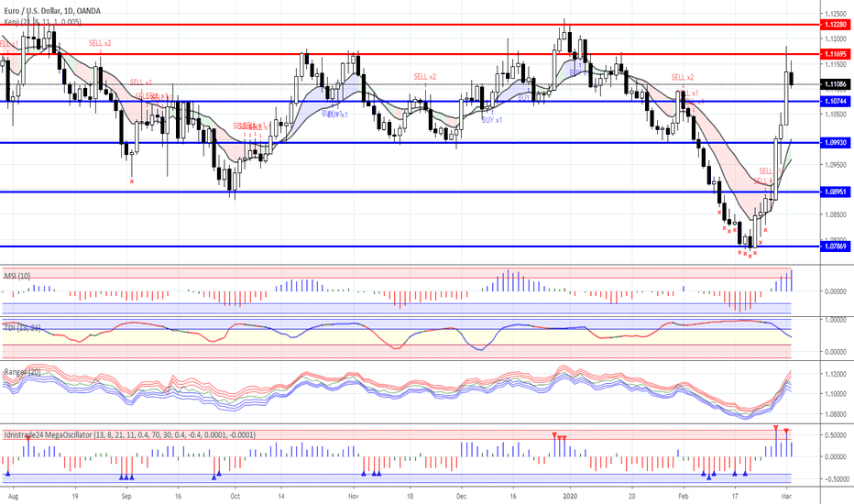Click the SELL x2 signal near February
854x504 pixels.
683,77
